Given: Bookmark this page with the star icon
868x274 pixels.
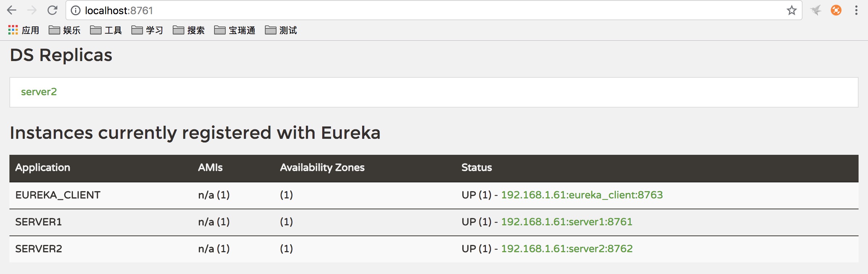Looking at the screenshot, I should [791, 10].
